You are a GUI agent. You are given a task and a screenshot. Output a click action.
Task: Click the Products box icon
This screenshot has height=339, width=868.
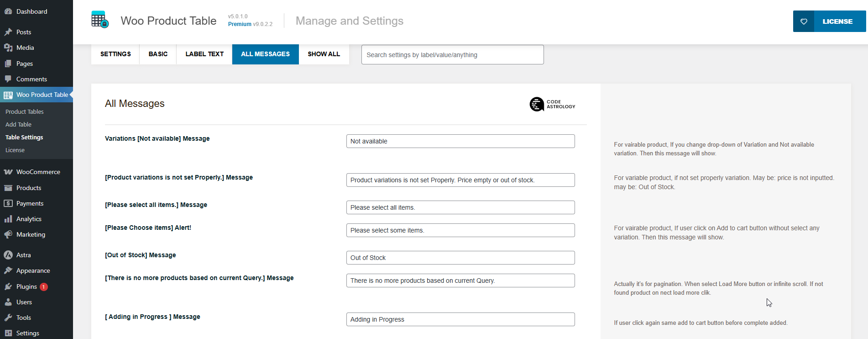click(x=8, y=188)
